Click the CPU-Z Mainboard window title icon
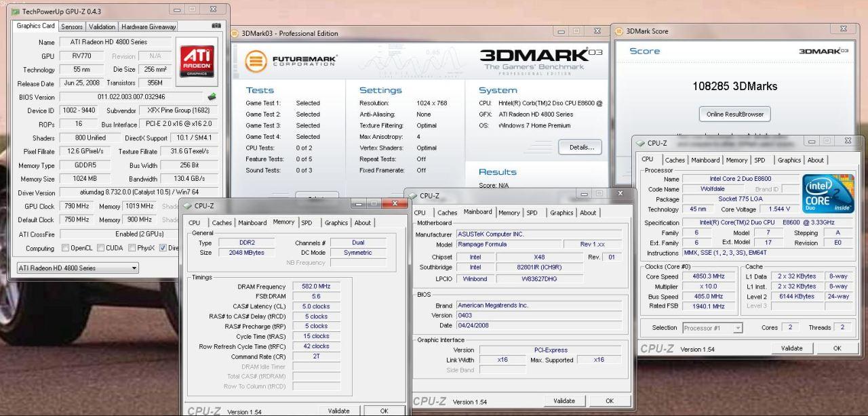 (x=412, y=196)
